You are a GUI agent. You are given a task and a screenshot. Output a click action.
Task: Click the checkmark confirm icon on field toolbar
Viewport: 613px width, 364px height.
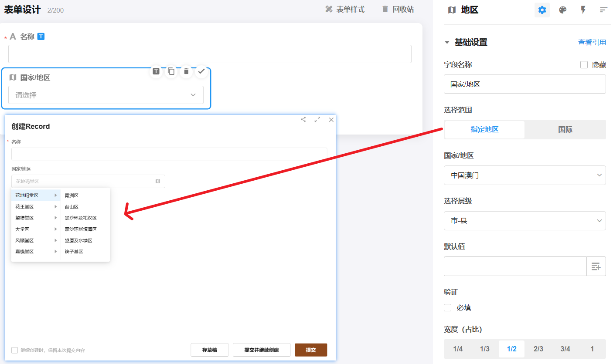tap(201, 71)
